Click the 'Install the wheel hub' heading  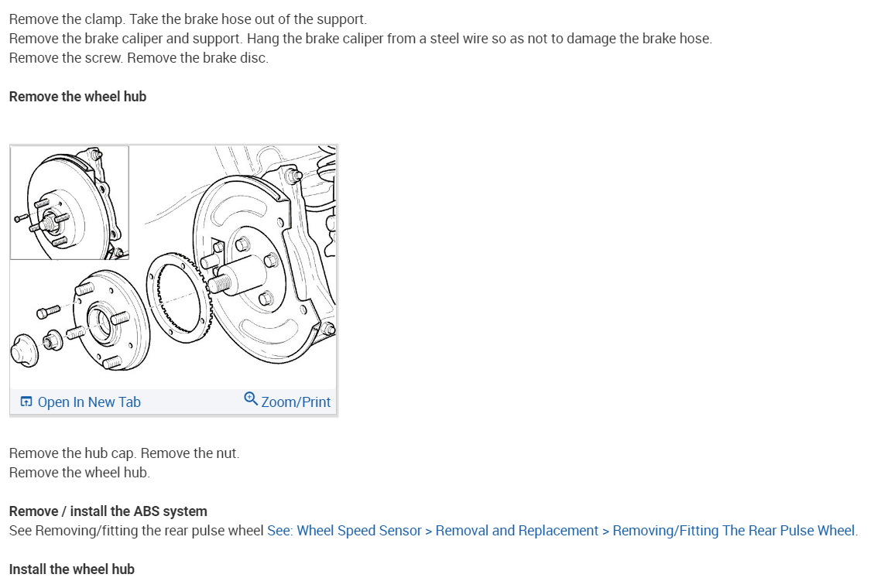click(71, 569)
